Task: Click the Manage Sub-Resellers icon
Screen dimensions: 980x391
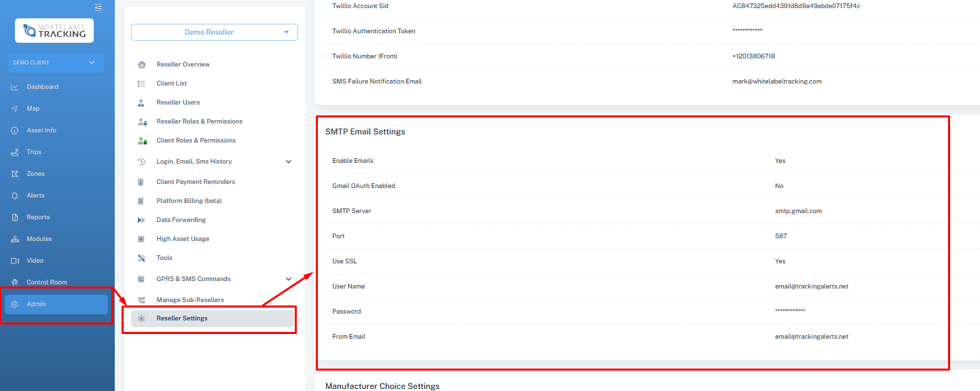Action: [142, 300]
